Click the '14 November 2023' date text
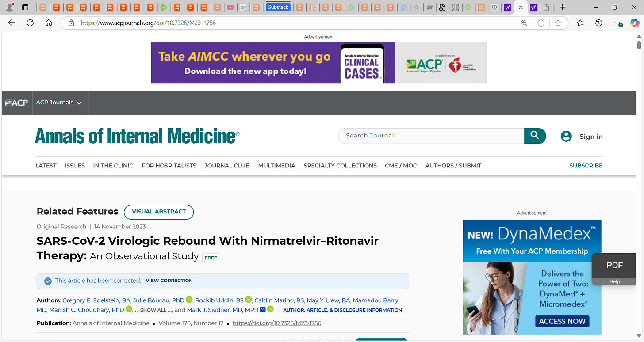This screenshot has height=342, width=644. (x=120, y=227)
